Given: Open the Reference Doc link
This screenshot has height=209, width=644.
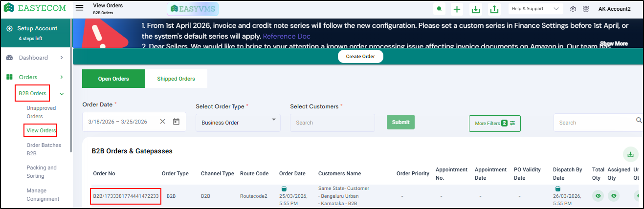Looking at the screenshot, I should [287, 36].
